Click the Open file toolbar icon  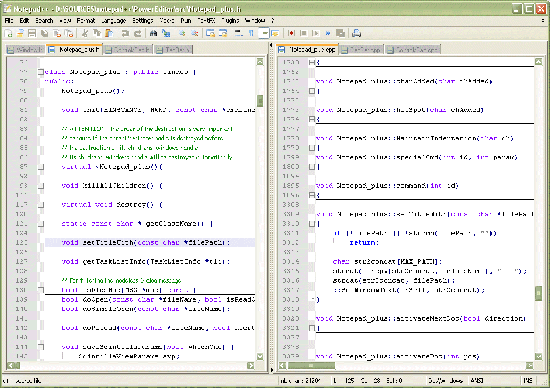coord(20,33)
